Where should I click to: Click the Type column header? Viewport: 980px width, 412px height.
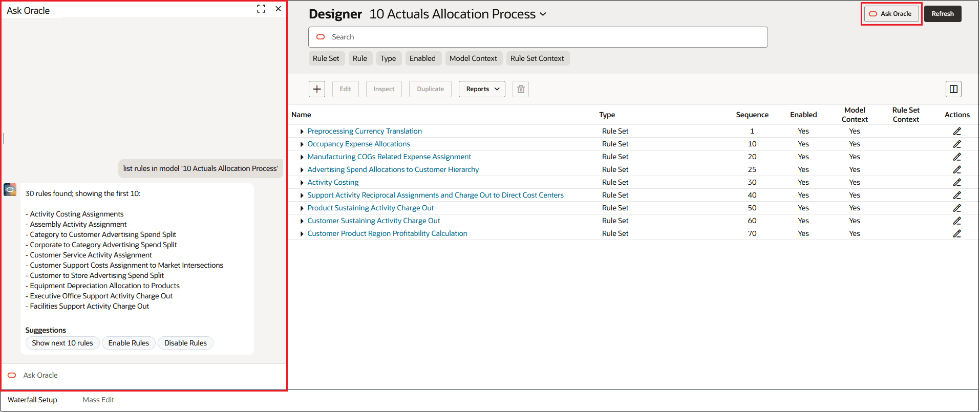click(x=607, y=115)
